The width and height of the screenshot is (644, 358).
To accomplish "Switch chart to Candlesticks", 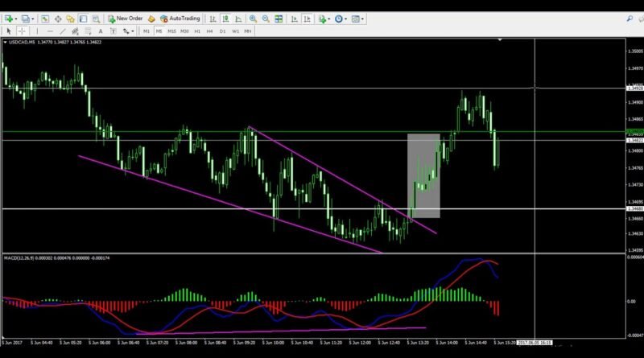I will click(x=225, y=19).
